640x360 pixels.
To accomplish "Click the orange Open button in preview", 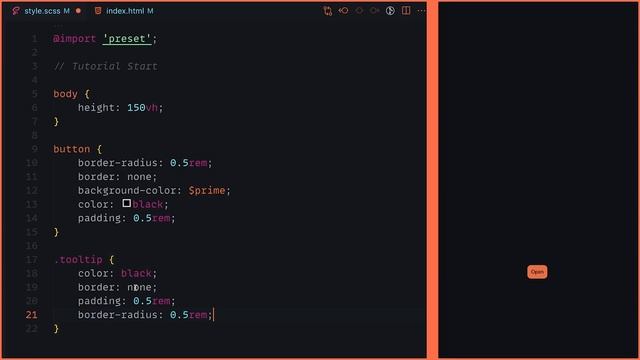I will click(537, 272).
